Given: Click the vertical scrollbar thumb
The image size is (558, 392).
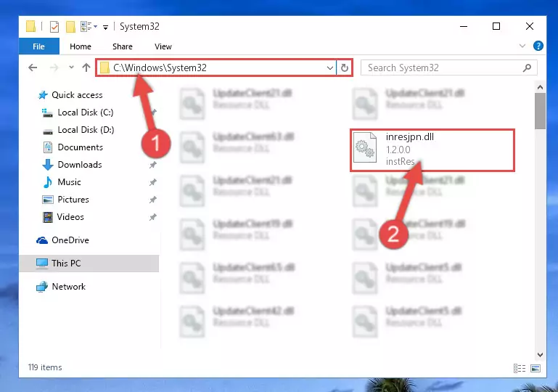Looking at the screenshot, I should coord(540,111).
